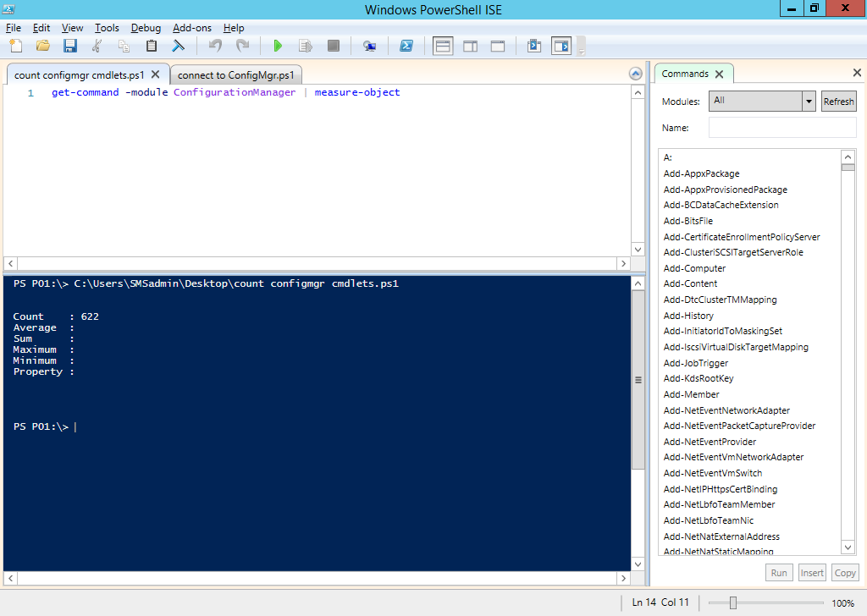This screenshot has width=867, height=616.
Task: Select Add-BitsFile in the commands list
Action: pos(688,221)
